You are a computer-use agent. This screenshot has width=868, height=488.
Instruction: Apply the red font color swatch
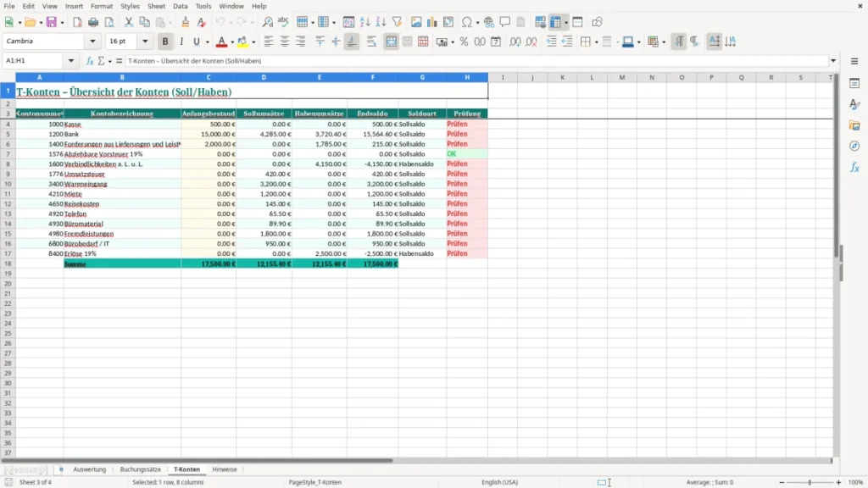(221, 42)
